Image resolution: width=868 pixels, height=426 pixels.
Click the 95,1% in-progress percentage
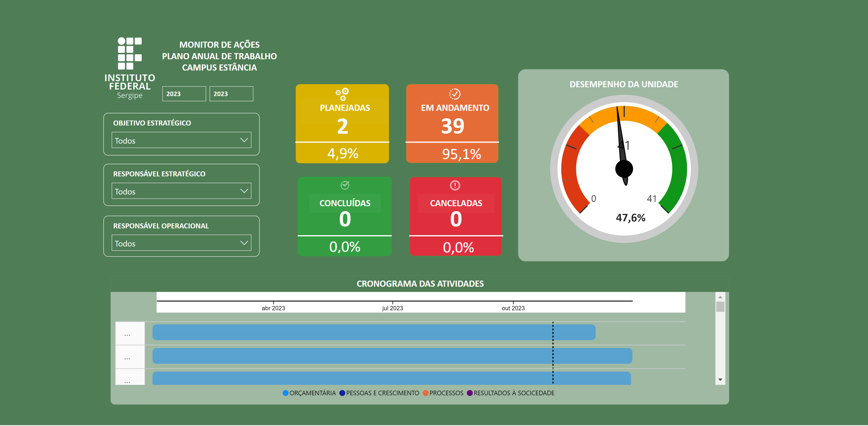(461, 154)
